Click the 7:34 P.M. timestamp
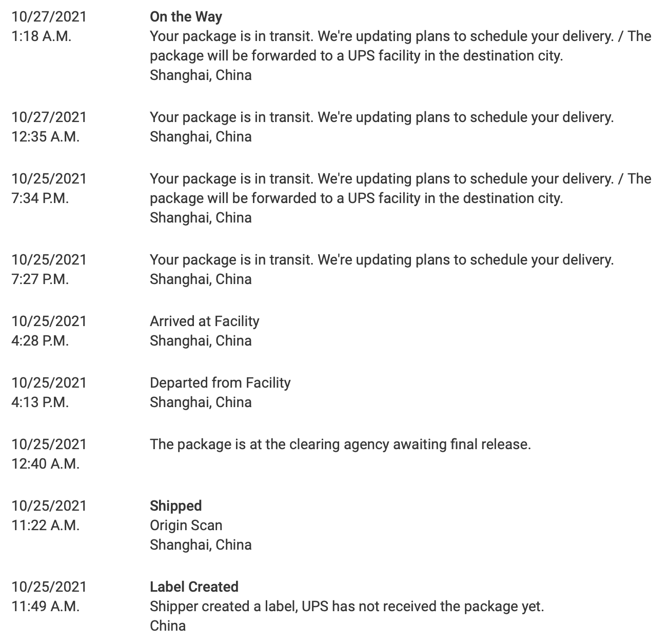The image size is (668, 644). pyautogui.click(x=40, y=198)
